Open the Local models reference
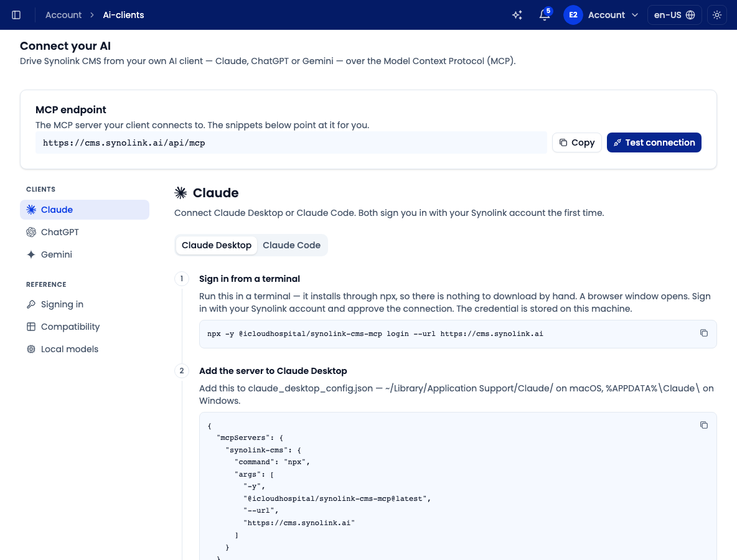The image size is (737, 560). point(85,349)
